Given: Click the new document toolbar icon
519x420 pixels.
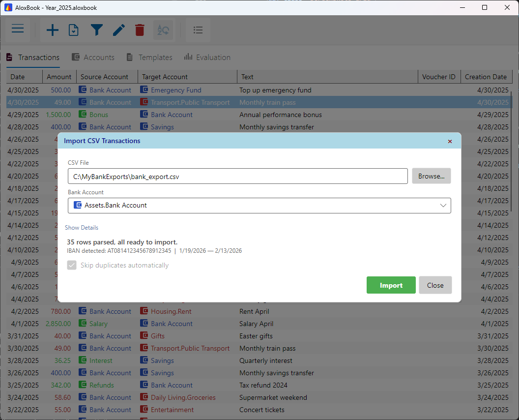Looking at the screenshot, I should coord(74,30).
